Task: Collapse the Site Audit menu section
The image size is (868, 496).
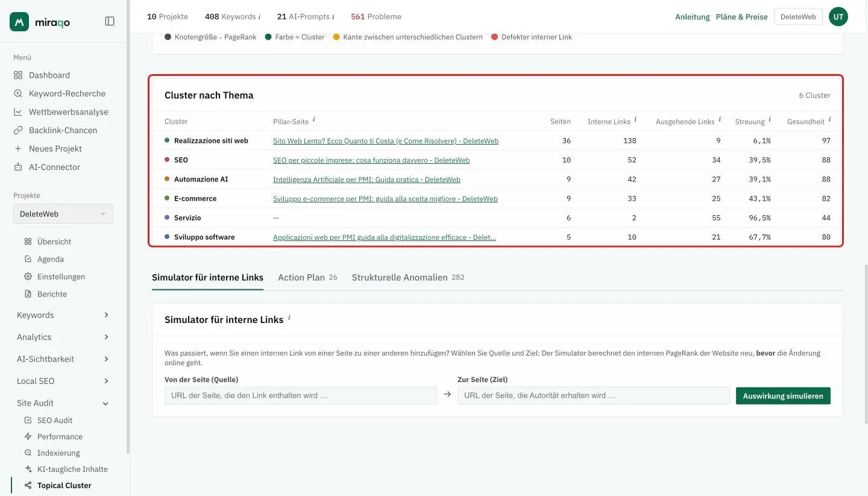Action: tap(63, 403)
